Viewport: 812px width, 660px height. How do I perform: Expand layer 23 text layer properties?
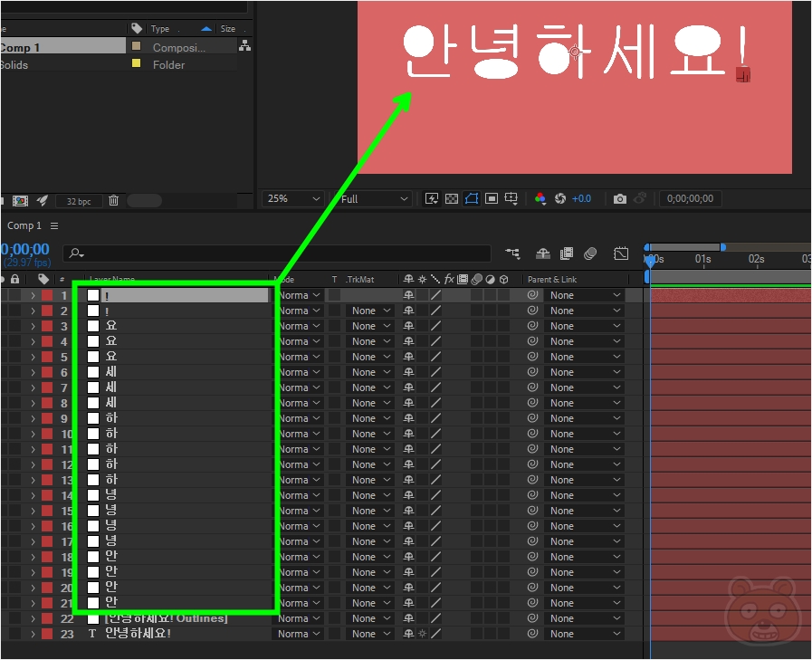click(x=33, y=634)
